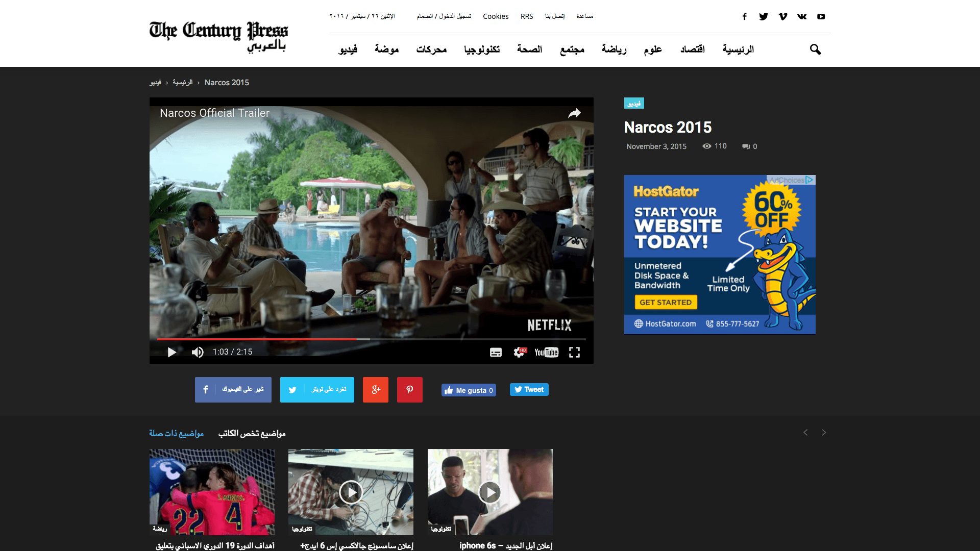The width and height of the screenshot is (980, 551).
Task: Go to previous related posts with left arrow
Action: click(x=805, y=433)
